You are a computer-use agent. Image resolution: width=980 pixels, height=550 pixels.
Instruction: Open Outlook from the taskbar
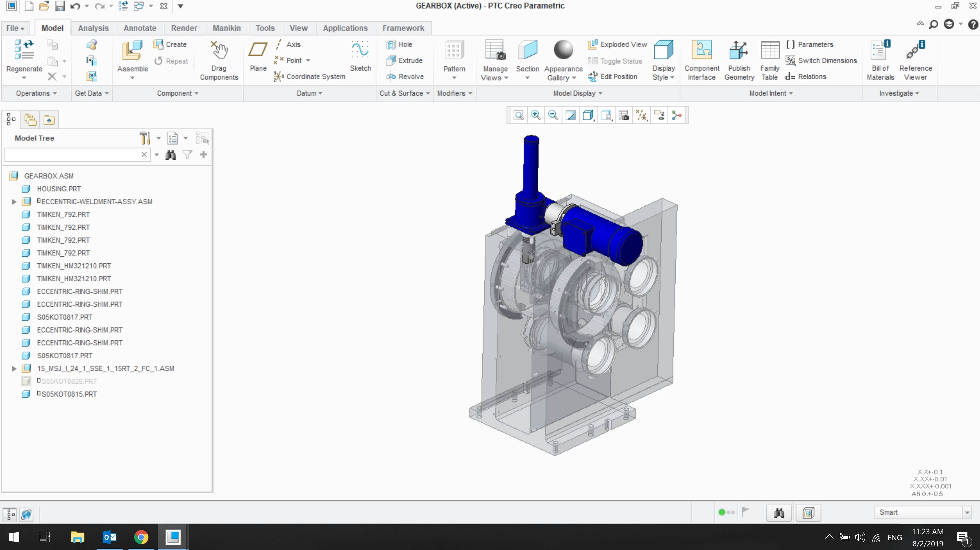(x=110, y=537)
